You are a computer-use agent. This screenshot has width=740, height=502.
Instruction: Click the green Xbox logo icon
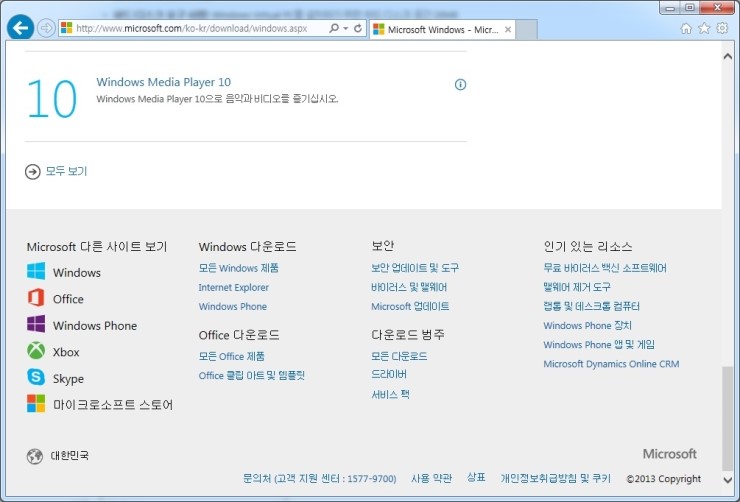(x=36, y=351)
